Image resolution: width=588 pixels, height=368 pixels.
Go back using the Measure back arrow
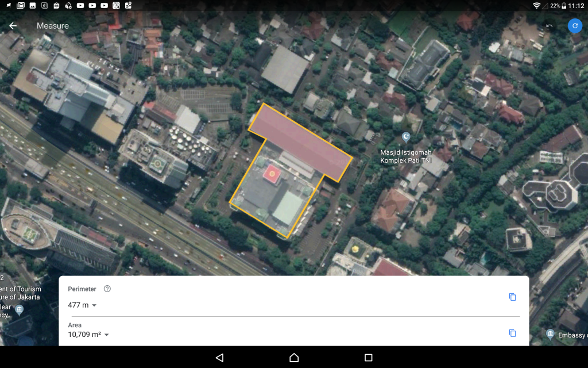pyautogui.click(x=13, y=26)
